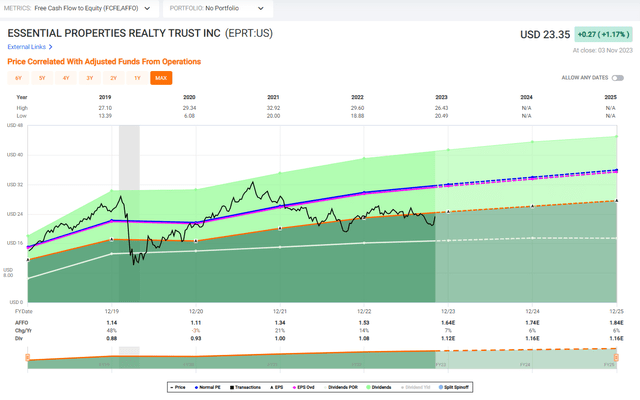Switch chart to 1Y range
The width and height of the screenshot is (640, 400).
pos(137,78)
